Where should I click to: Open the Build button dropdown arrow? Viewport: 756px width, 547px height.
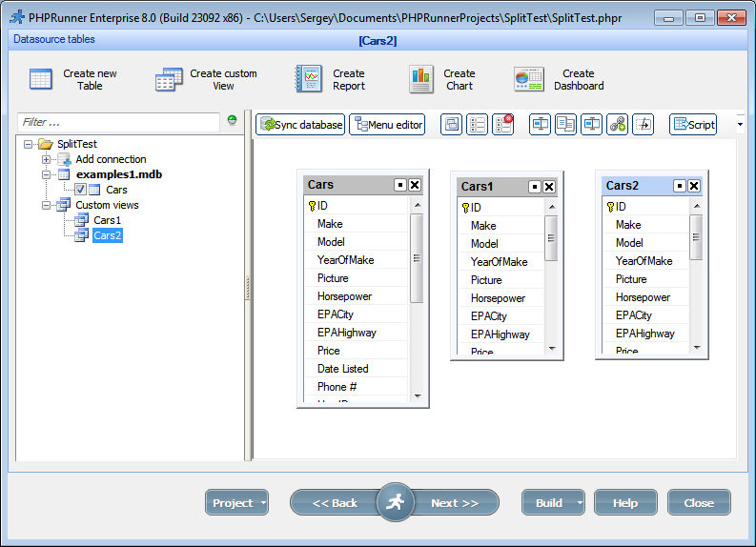(580, 502)
